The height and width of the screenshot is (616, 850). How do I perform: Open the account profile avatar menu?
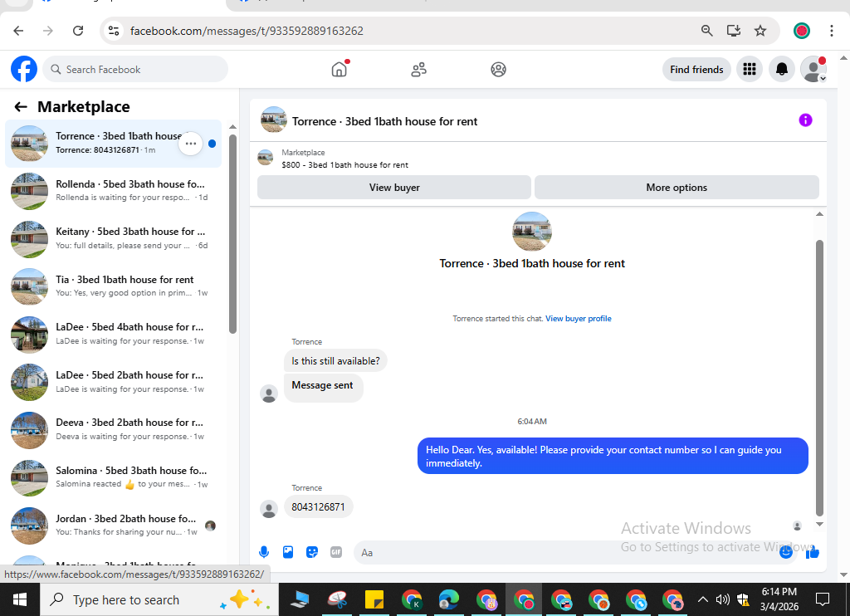coord(813,70)
